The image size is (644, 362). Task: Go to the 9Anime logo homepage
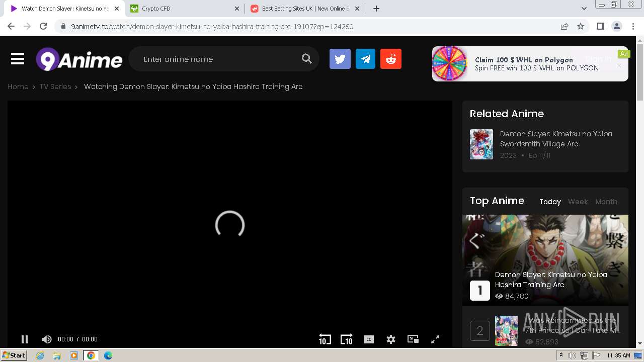[x=79, y=59]
